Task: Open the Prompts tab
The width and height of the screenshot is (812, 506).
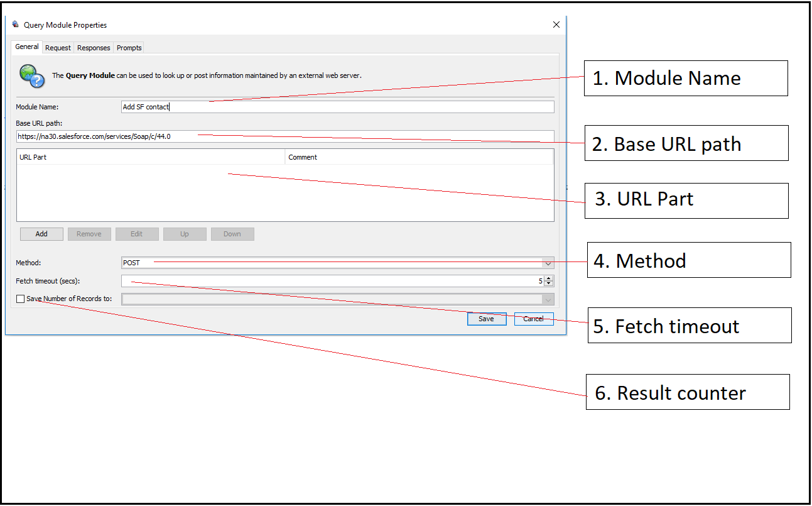Action: tap(128, 47)
